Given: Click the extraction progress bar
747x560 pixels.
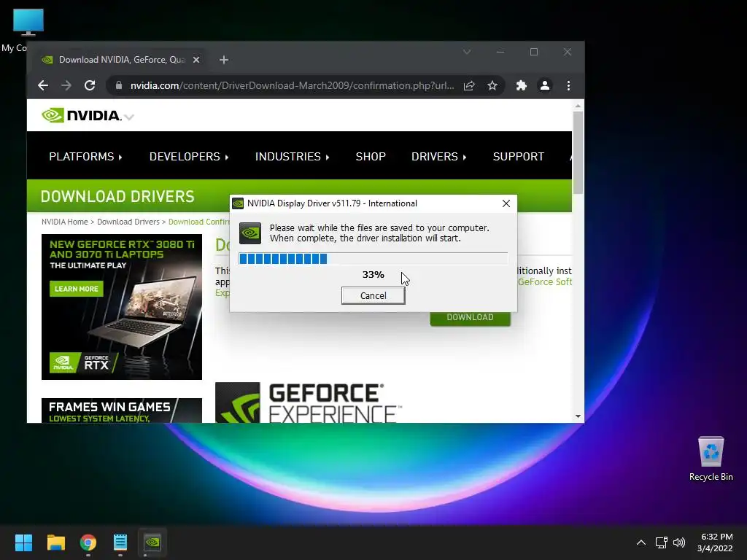Looking at the screenshot, I should pos(373,259).
